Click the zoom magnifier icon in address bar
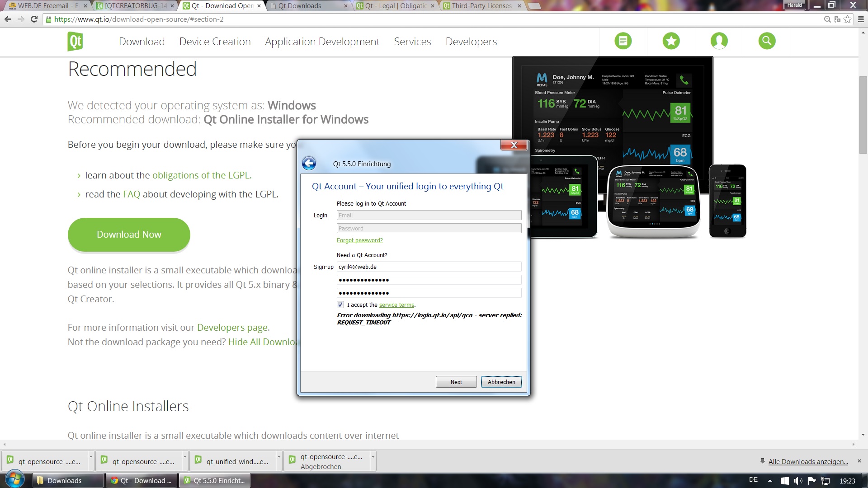Viewport: 868px width, 488px height. (x=827, y=19)
